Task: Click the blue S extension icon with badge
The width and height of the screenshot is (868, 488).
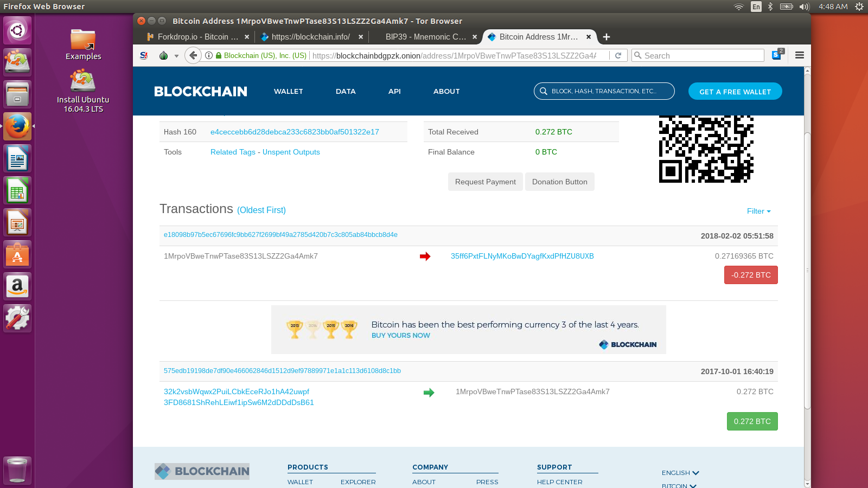Action: click(x=777, y=55)
